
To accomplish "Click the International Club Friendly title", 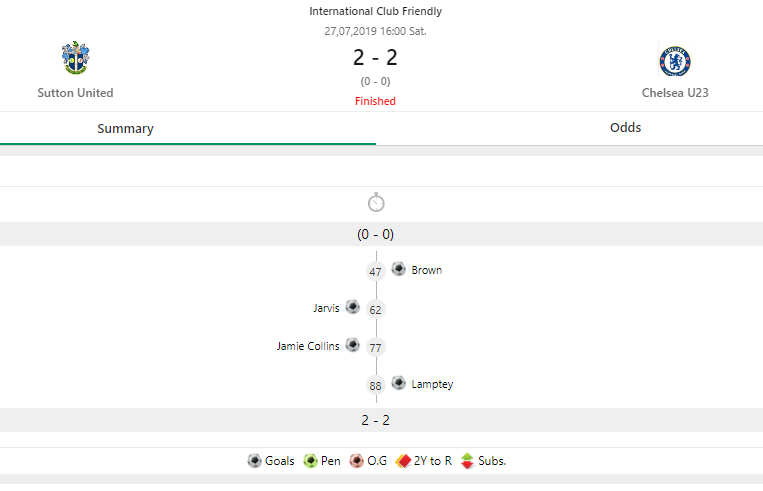I will pos(375,12).
